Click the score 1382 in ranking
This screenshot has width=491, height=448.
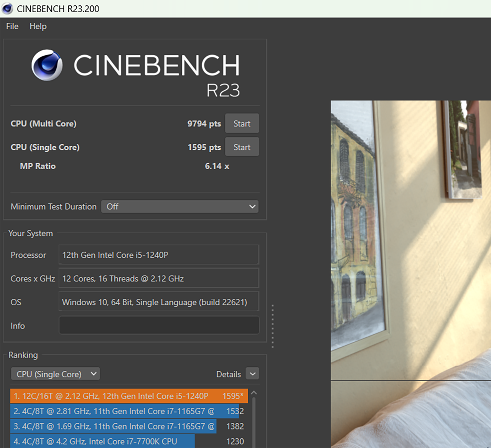[x=235, y=426]
